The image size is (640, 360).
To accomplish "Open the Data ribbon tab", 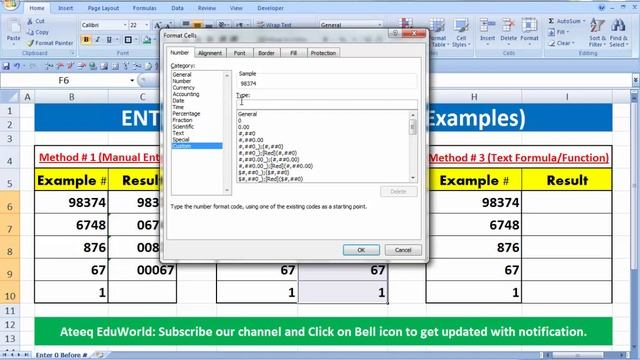I will 177,8.
